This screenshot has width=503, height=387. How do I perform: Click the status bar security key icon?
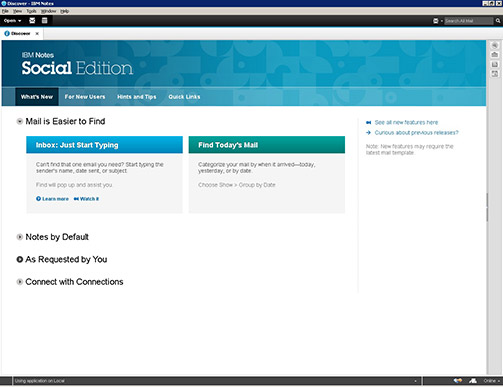tap(458, 381)
